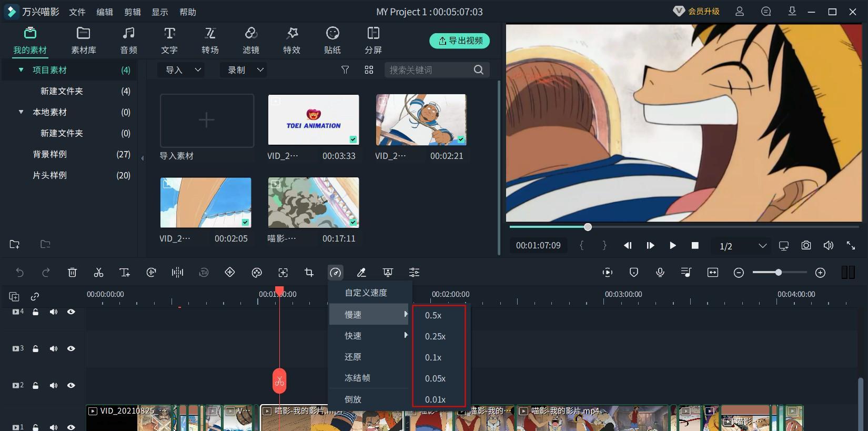Toggle visibility eye of track 3
The width and height of the screenshot is (868, 431).
[71, 348]
